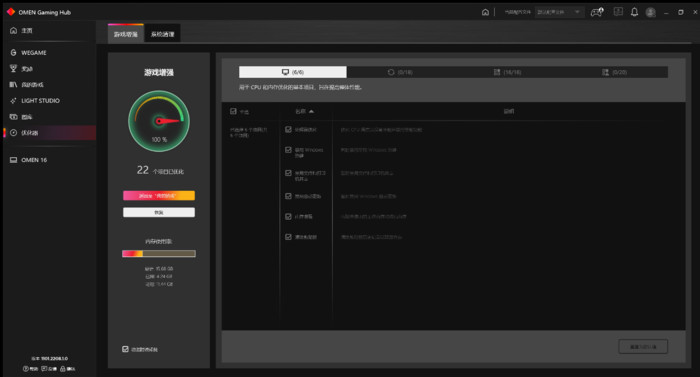Click the OMEN red diamond logo
Screen dimensions: 700x377
point(11,12)
